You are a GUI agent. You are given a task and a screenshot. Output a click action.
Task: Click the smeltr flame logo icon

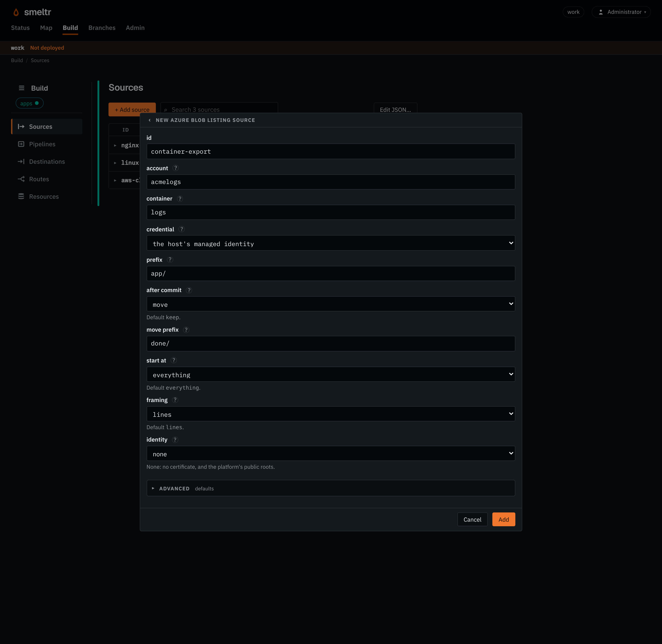click(16, 12)
